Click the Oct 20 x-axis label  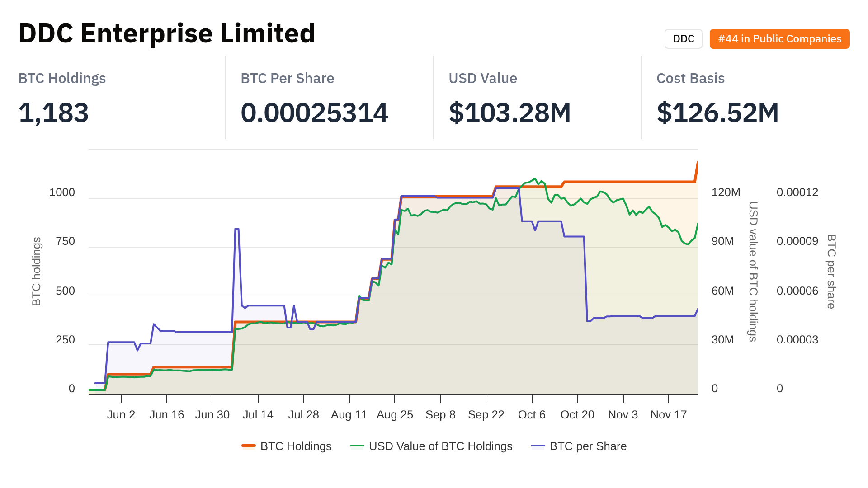click(577, 414)
